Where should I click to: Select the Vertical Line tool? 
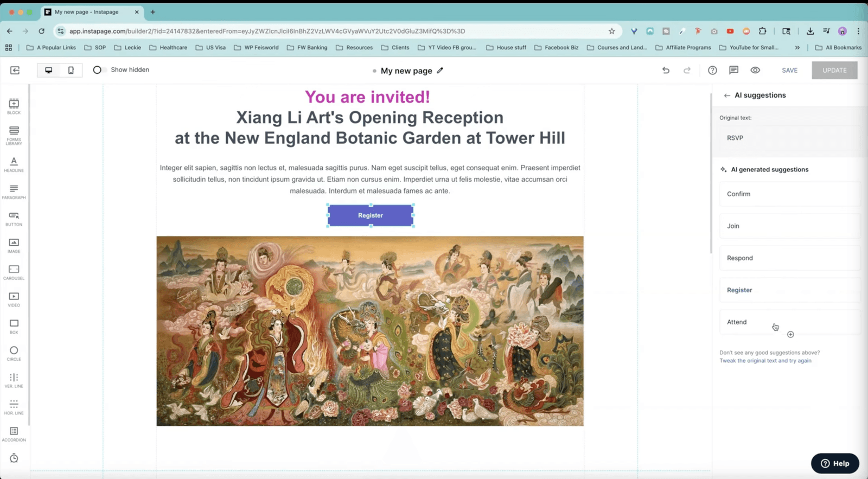click(x=14, y=380)
